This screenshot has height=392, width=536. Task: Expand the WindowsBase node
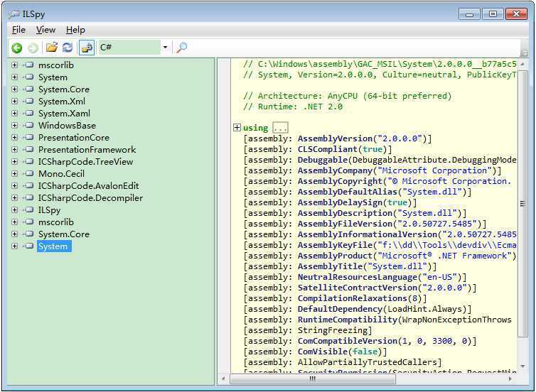pyautogui.click(x=14, y=125)
